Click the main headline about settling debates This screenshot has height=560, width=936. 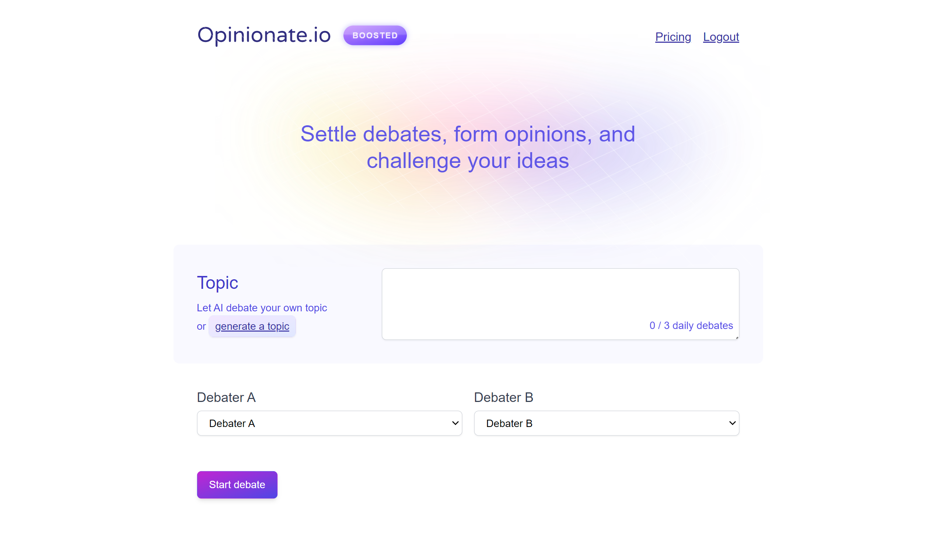click(x=467, y=147)
